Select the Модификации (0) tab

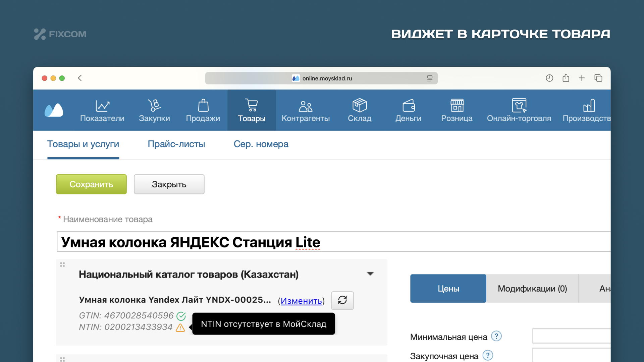(x=532, y=289)
